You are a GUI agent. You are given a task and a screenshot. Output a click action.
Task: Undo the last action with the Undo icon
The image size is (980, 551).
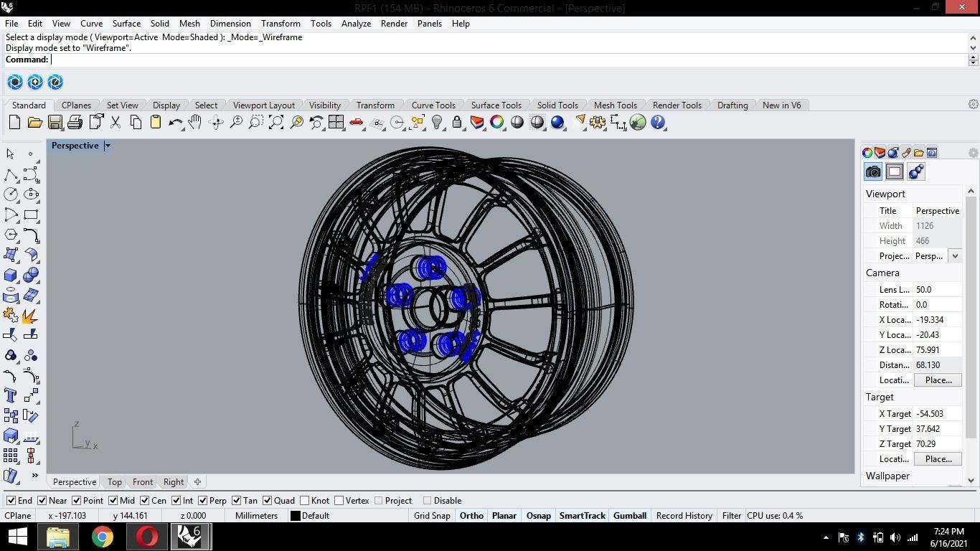(x=175, y=123)
